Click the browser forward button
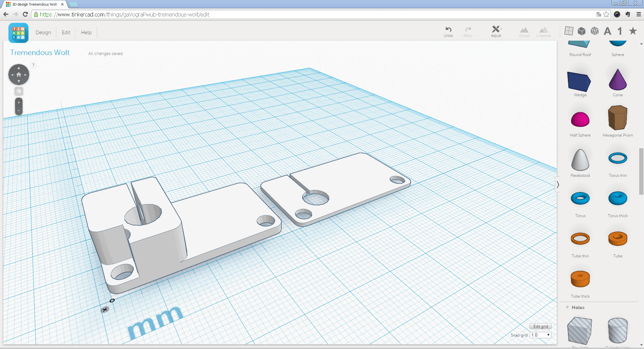Screen dimensions: 644x349 15,14
